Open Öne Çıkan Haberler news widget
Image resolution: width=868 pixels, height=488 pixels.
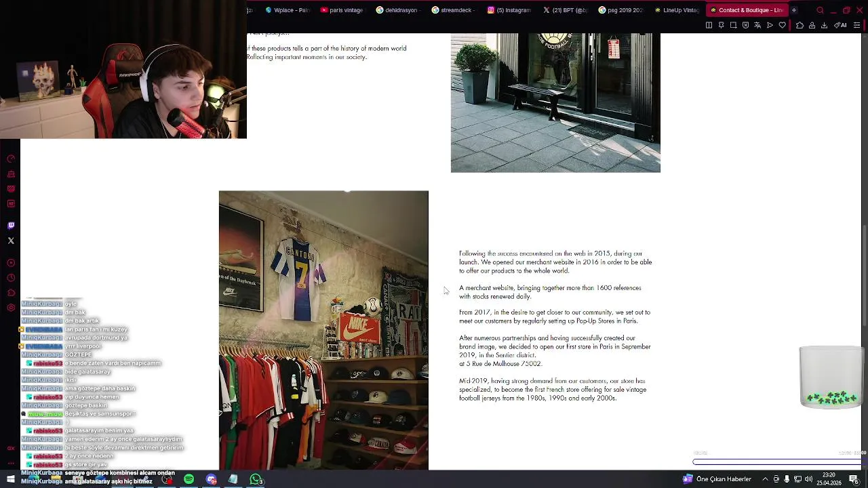point(717,479)
